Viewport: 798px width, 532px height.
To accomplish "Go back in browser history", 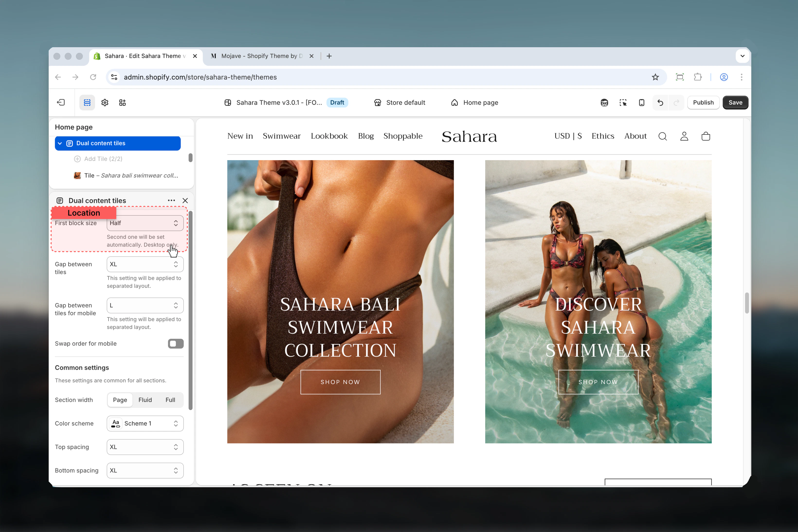I will (x=58, y=77).
